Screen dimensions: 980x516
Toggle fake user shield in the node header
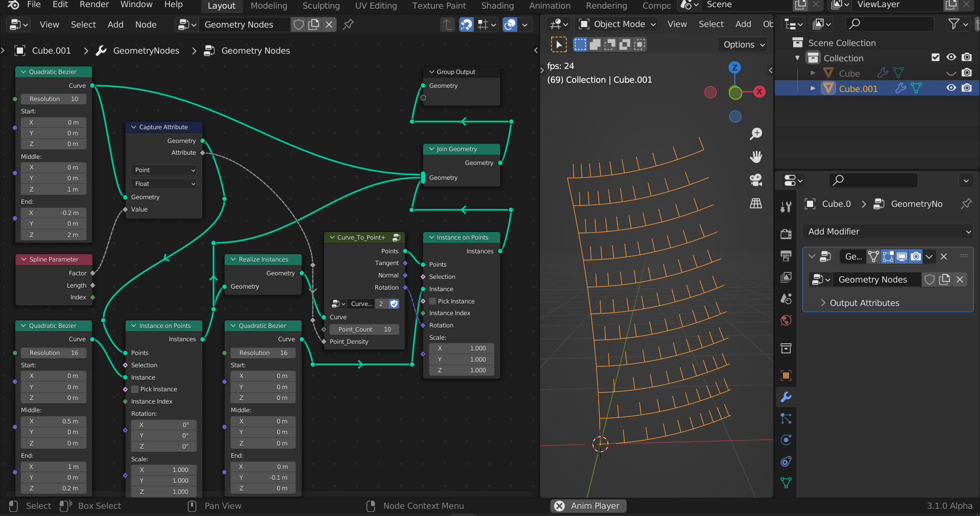tap(299, 25)
